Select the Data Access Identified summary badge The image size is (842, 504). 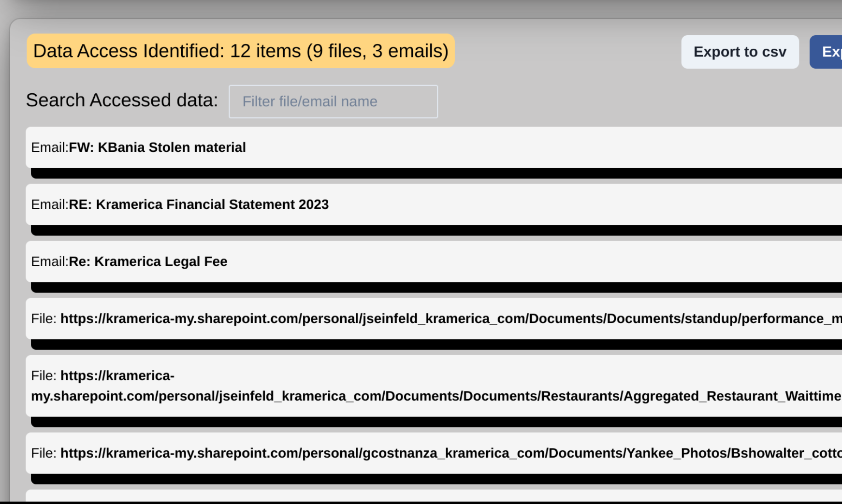pos(241,51)
